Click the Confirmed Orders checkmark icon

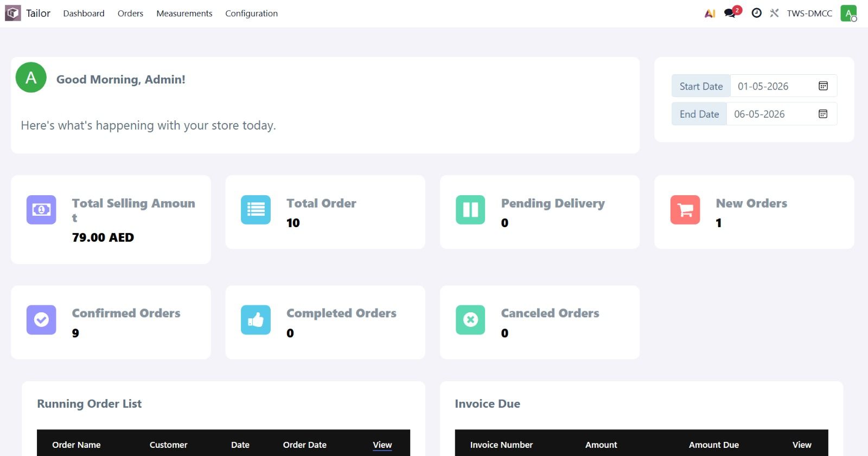click(x=41, y=320)
